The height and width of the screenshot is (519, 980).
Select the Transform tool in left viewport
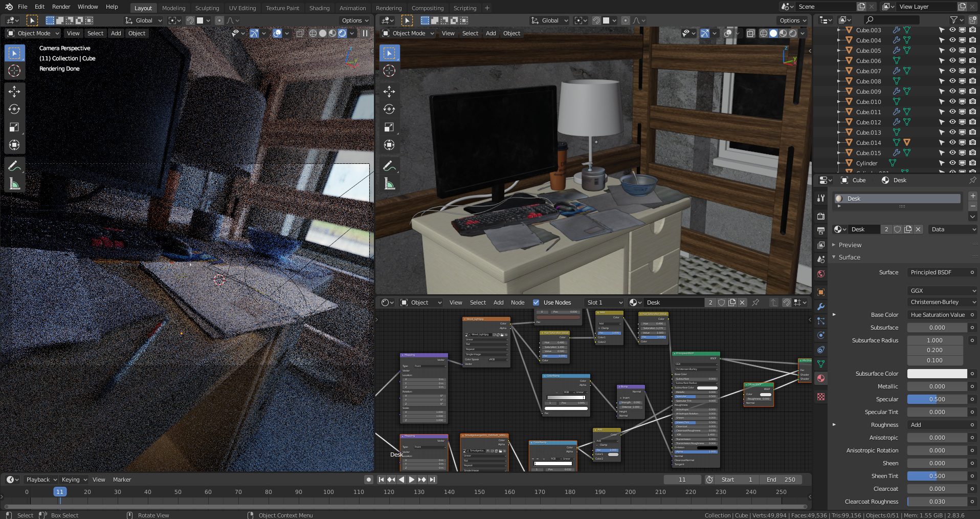14,145
